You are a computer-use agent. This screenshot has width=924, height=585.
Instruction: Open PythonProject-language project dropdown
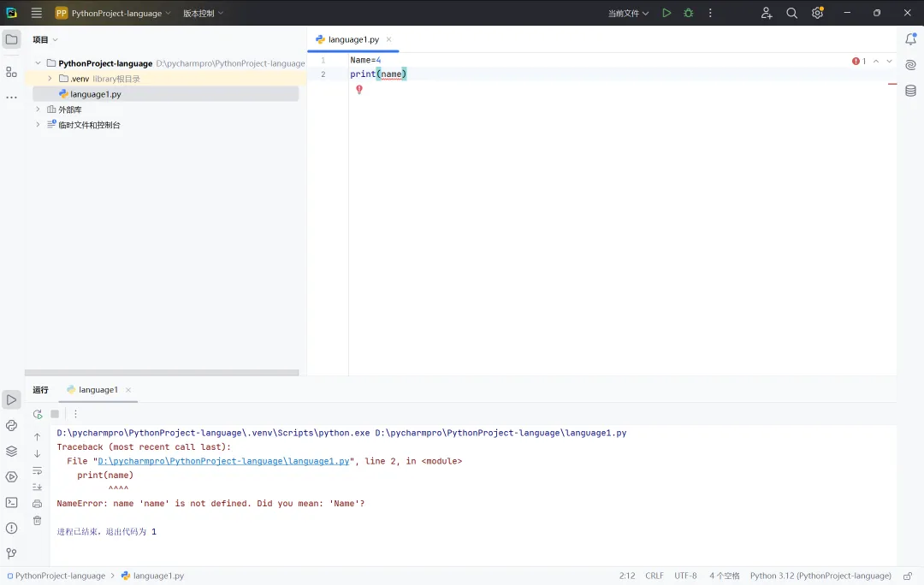coord(113,13)
